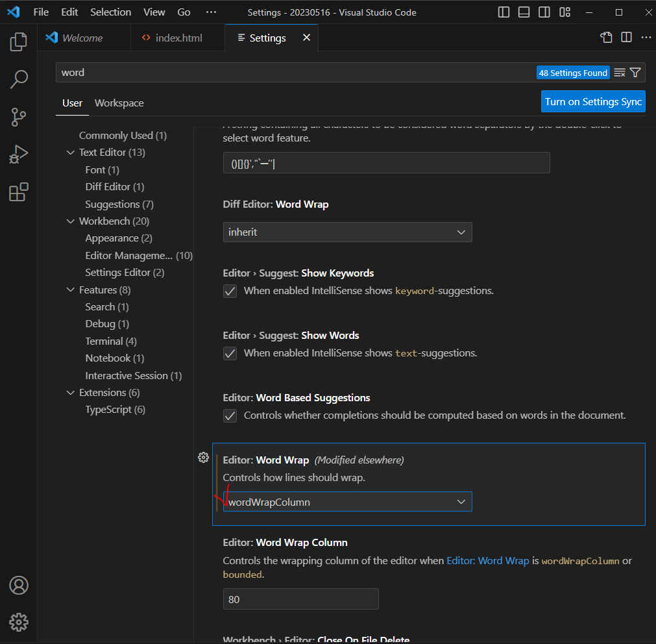Toggle Suggest Show Words checkbox
Viewport: 656px width, 644px height.
pos(230,353)
